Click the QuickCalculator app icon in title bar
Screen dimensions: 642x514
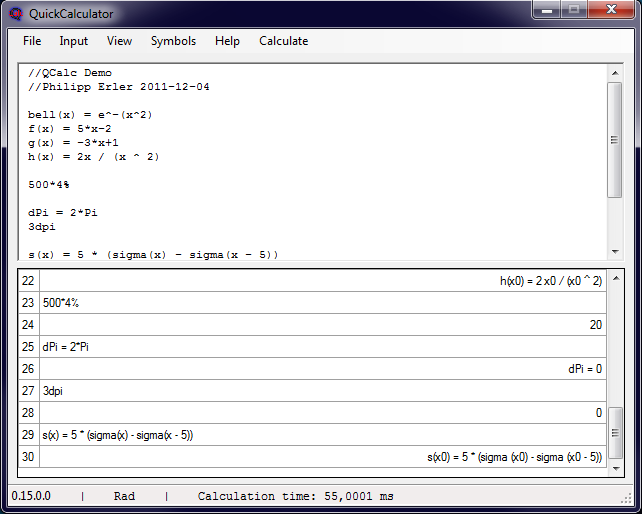tap(16, 14)
